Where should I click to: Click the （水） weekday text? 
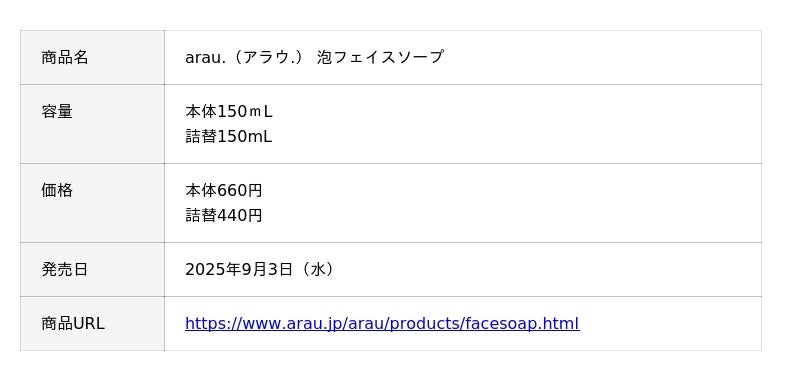coord(317,269)
